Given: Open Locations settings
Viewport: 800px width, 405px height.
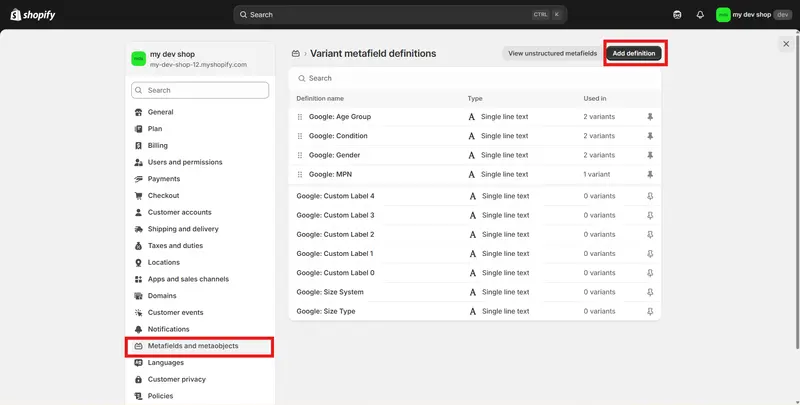Looking at the screenshot, I should click(199, 262).
